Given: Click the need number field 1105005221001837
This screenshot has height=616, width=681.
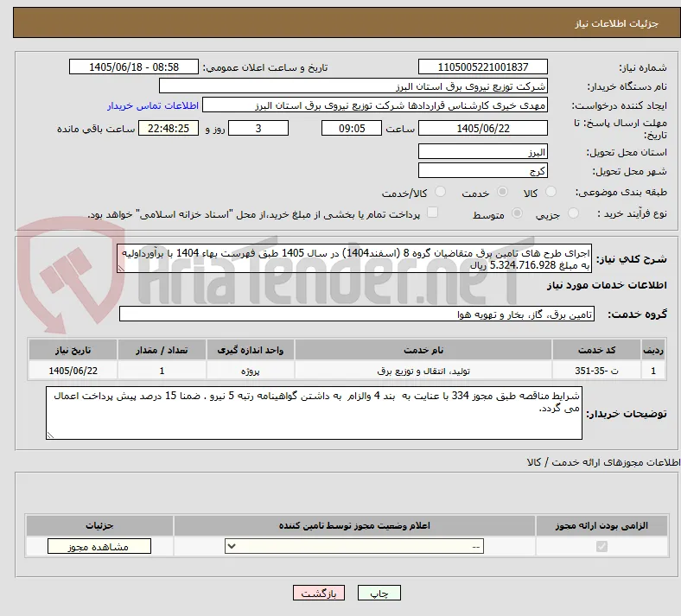Looking at the screenshot, I should tap(483, 67).
